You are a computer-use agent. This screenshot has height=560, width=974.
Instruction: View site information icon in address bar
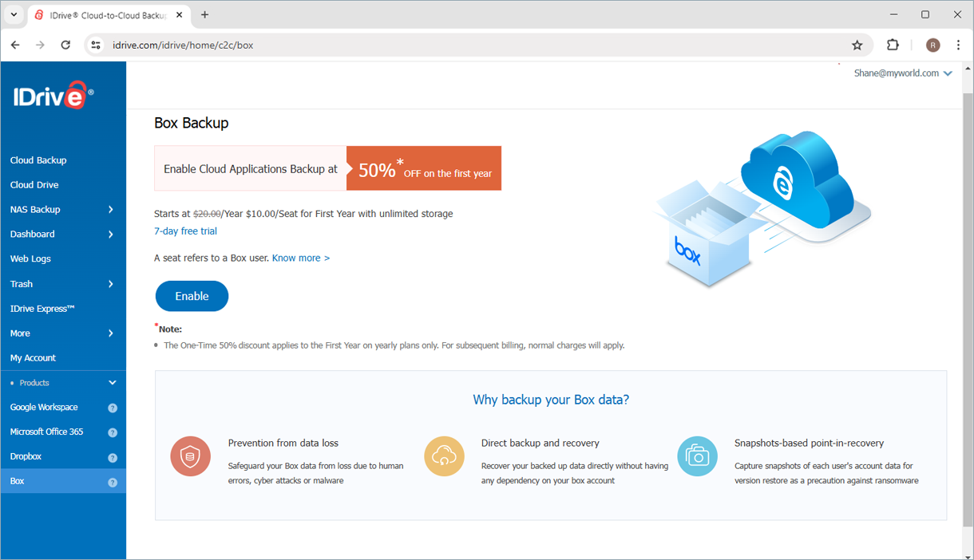point(96,45)
